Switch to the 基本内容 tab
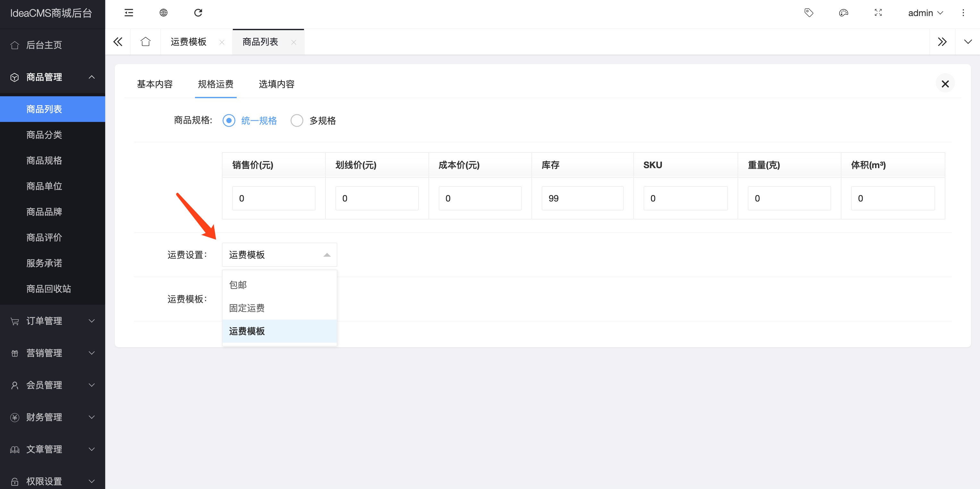The width and height of the screenshot is (980, 489). click(x=155, y=84)
